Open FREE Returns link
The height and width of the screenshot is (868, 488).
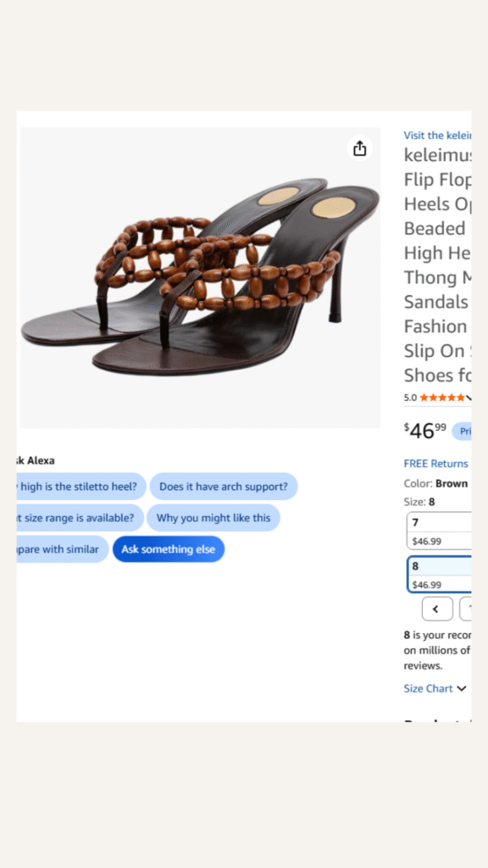tap(435, 464)
